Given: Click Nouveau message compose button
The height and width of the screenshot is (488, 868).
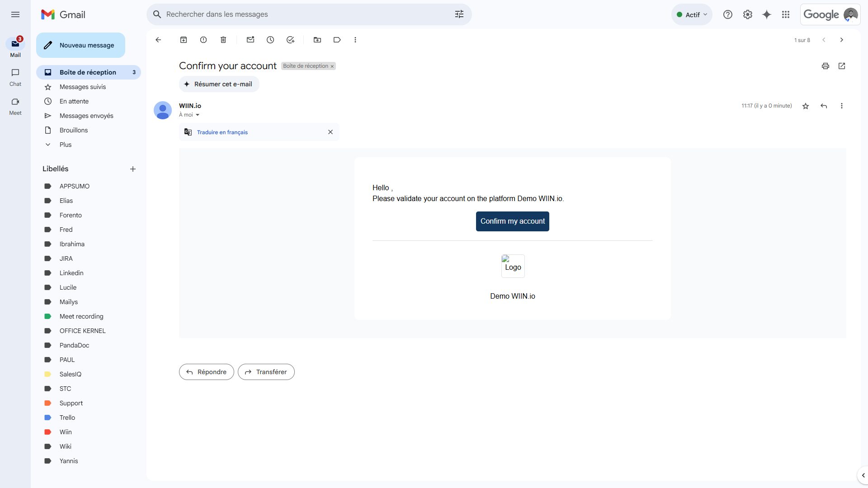Looking at the screenshot, I should pos(80,45).
